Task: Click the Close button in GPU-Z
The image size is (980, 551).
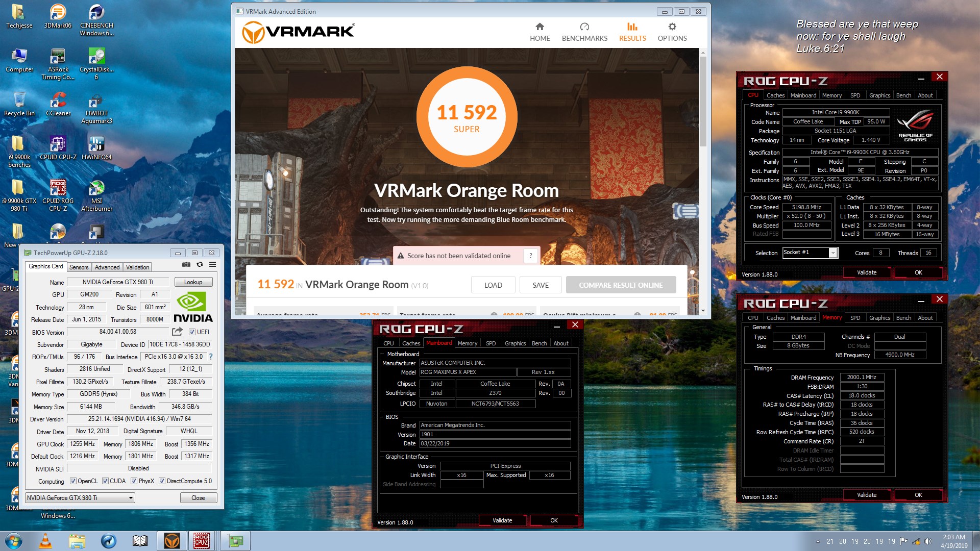Action: tap(198, 498)
